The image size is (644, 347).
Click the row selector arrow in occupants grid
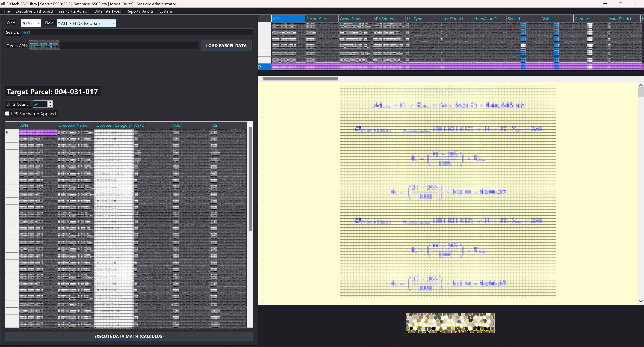click(x=7, y=132)
